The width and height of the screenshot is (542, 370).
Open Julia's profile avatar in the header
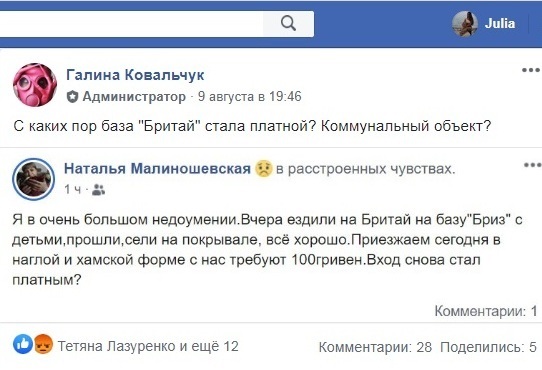465,24
